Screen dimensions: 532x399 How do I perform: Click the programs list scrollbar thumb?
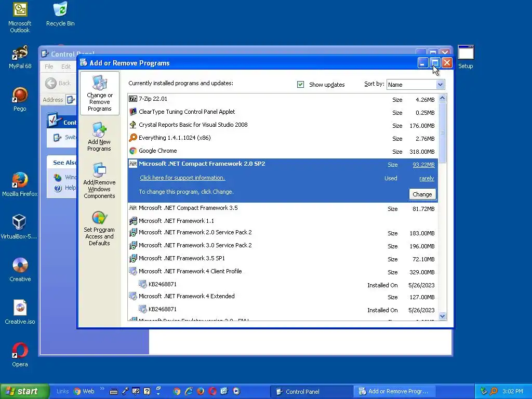pos(442,132)
